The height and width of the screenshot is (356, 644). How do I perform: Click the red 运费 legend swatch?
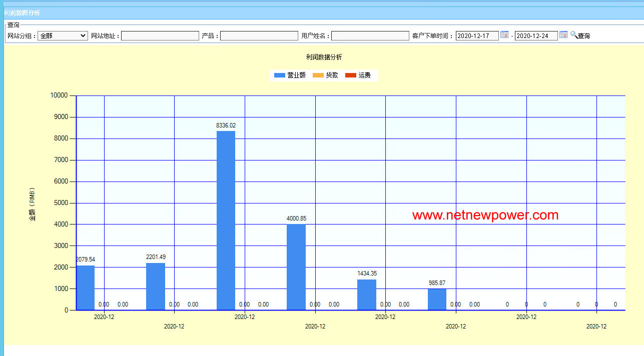351,75
